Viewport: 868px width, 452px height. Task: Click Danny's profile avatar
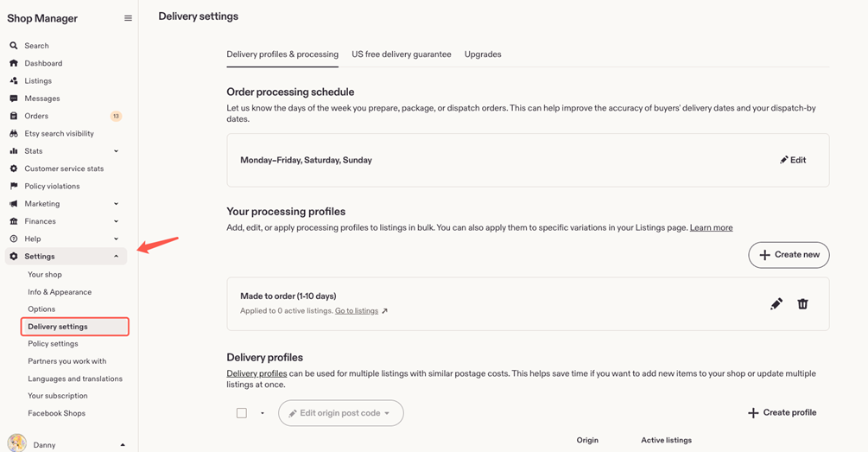click(x=17, y=443)
